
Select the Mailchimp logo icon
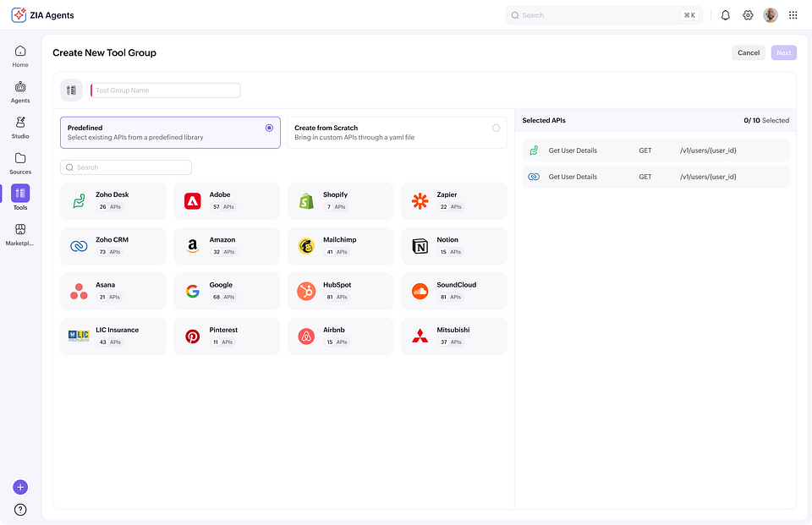pyautogui.click(x=306, y=246)
